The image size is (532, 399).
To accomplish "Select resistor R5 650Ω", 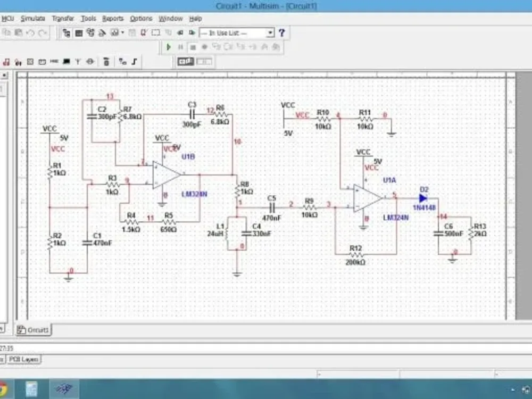I will click(169, 222).
